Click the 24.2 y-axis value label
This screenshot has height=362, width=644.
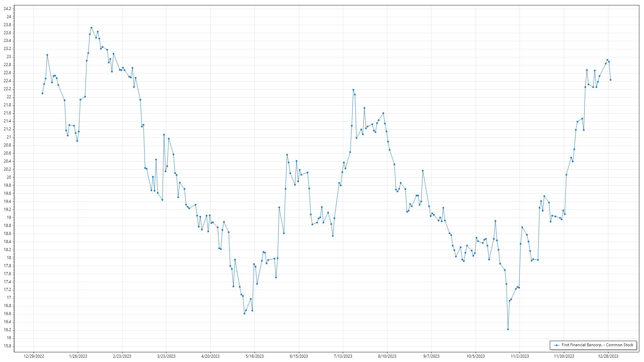[7, 9]
